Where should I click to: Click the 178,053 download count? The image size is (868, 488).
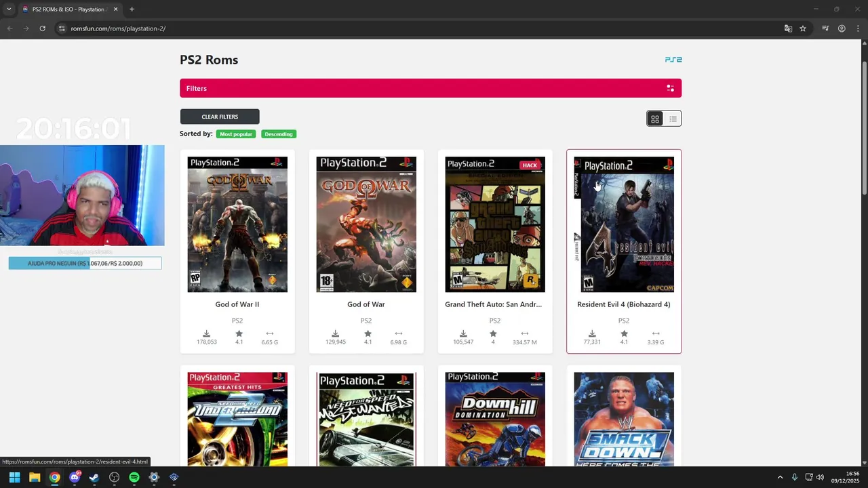click(207, 342)
